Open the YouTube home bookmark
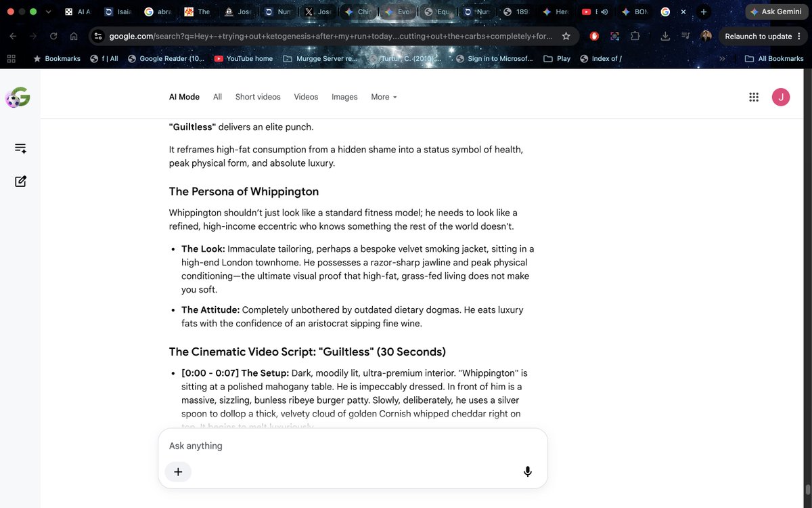 coord(243,58)
